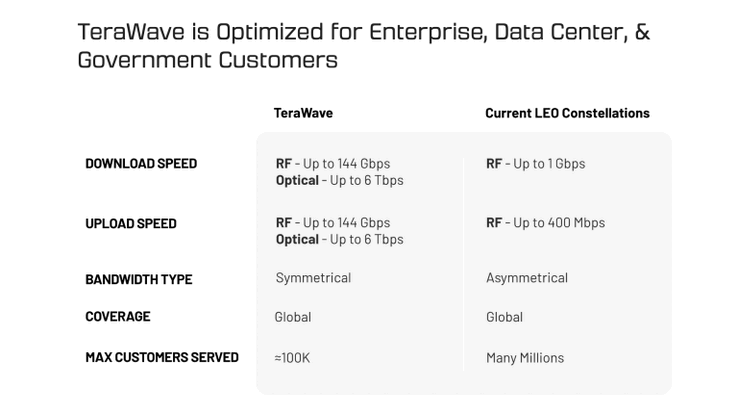Click the LEO 'RF - Up to 1 Gbps' text
Screen dimensions: 738x413
pyautogui.click(x=535, y=163)
